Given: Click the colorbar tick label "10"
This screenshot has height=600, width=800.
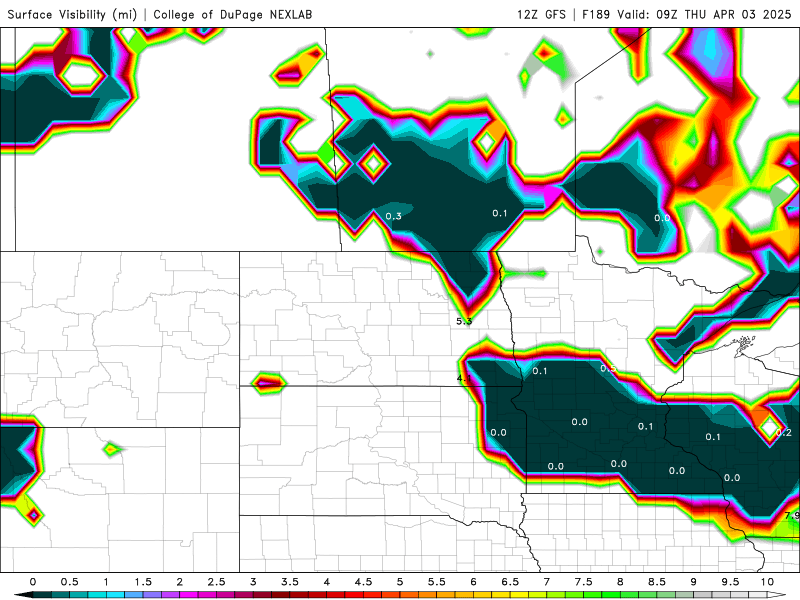Looking at the screenshot, I should point(767,582).
